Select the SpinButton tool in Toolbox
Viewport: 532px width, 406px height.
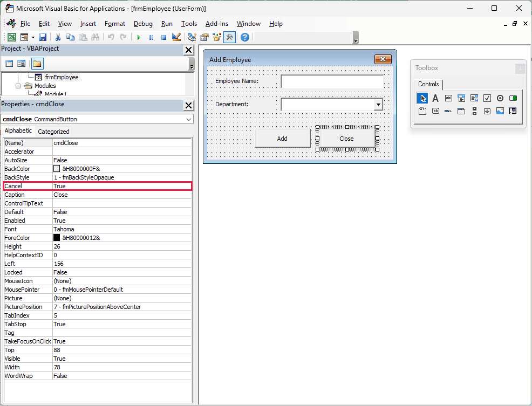(487, 111)
